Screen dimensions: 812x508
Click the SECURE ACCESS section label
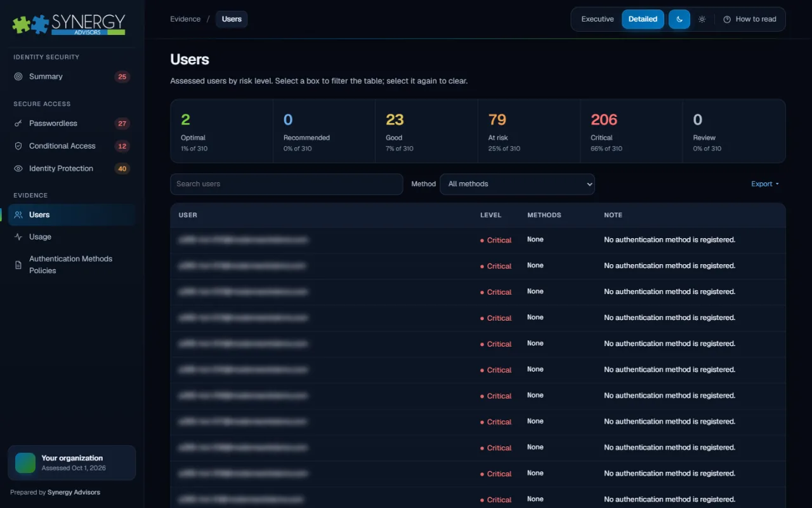[42, 104]
